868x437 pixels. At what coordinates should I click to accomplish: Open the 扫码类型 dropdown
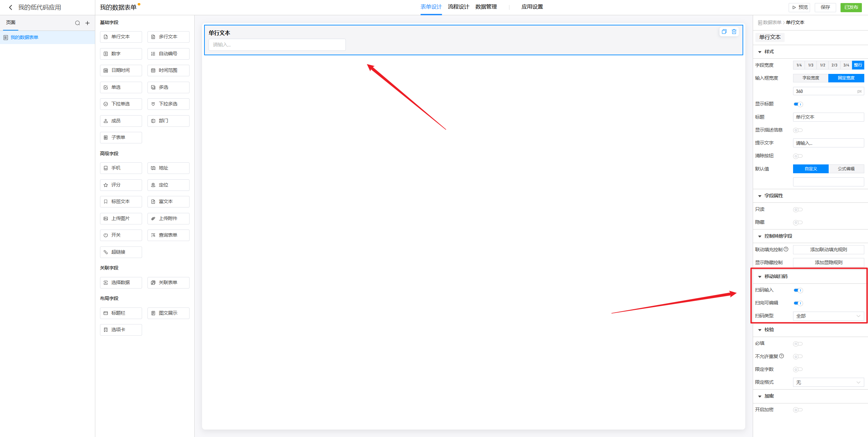coord(828,316)
